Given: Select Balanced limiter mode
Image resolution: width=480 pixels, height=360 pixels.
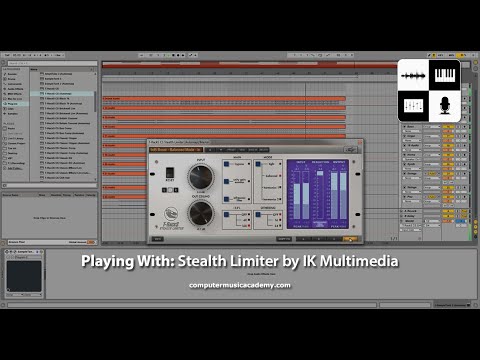Looking at the screenshot, I should [272, 176].
